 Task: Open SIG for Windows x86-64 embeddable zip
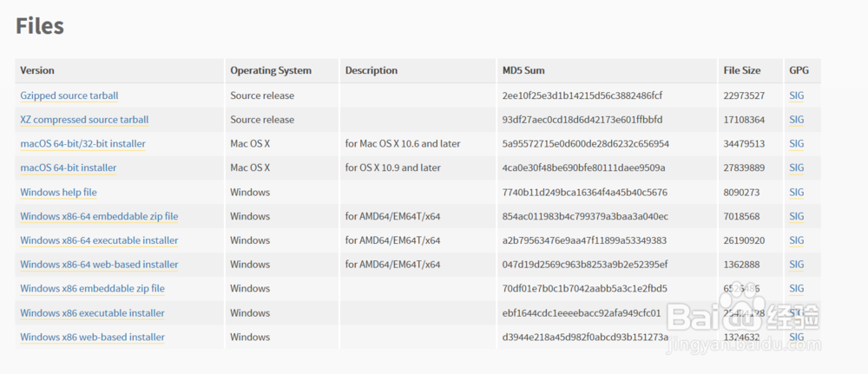coord(797,216)
